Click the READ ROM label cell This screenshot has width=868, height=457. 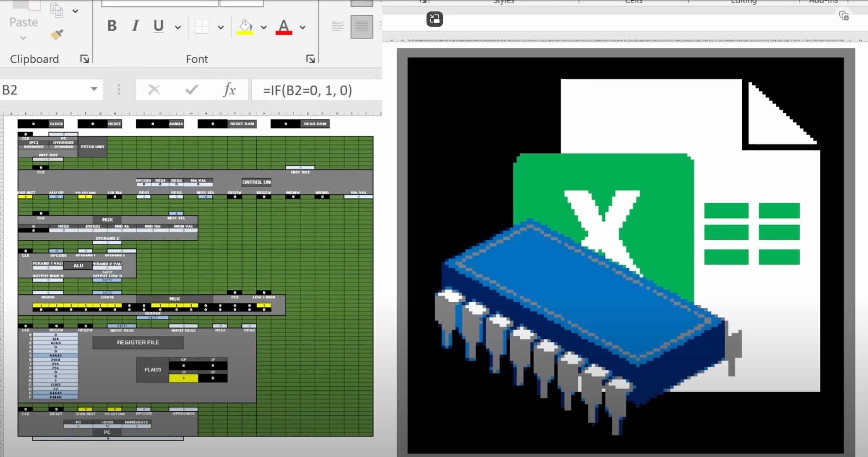point(315,124)
